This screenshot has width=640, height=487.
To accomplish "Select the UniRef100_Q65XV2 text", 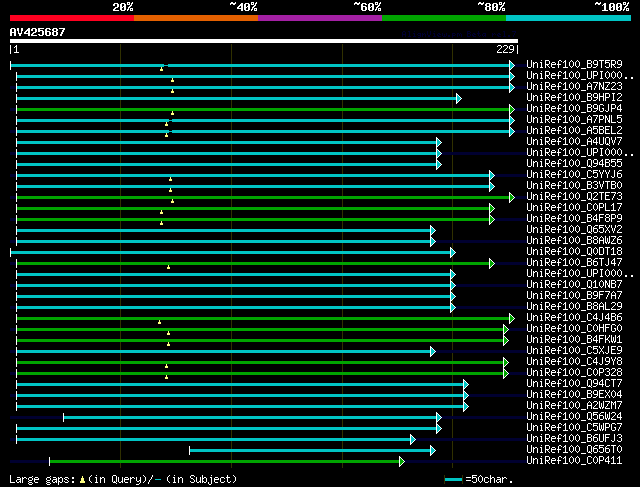I will pyautogui.click(x=574, y=229).
